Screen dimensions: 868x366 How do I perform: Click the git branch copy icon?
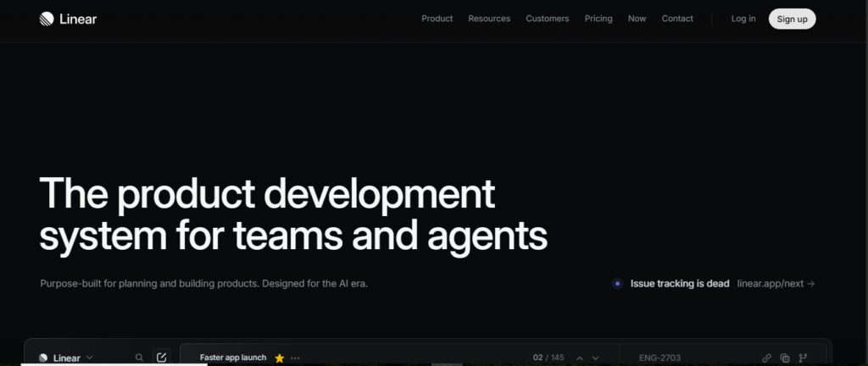tap(804, 358)
